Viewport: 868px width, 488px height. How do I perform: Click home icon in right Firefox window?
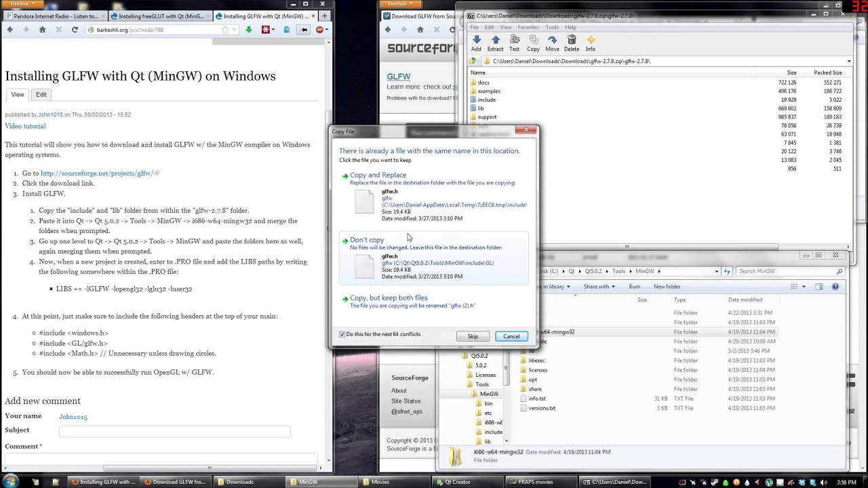pyautogui.click(x=420, y=30)
